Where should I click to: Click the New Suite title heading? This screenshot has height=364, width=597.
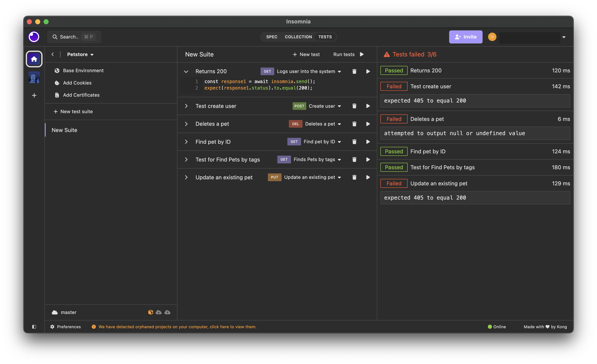[x=199, y=54]
